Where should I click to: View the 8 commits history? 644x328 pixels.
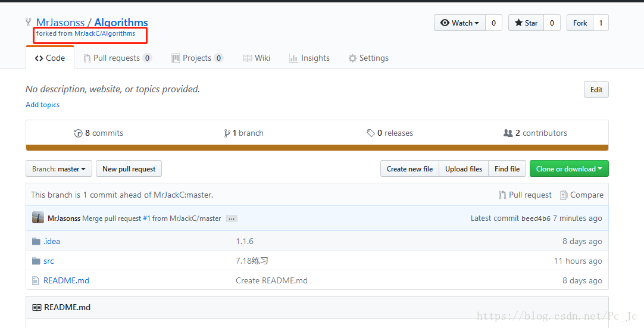click(99, 133)
